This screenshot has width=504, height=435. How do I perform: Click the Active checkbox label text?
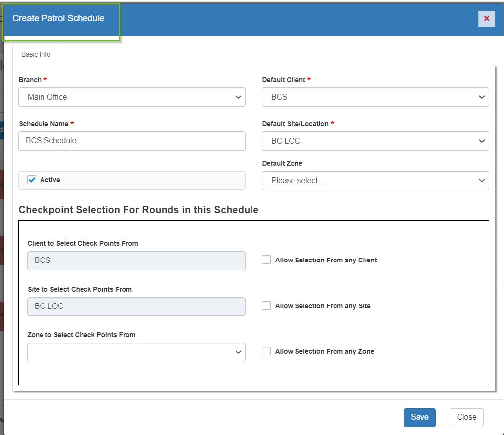click(50, 180)
